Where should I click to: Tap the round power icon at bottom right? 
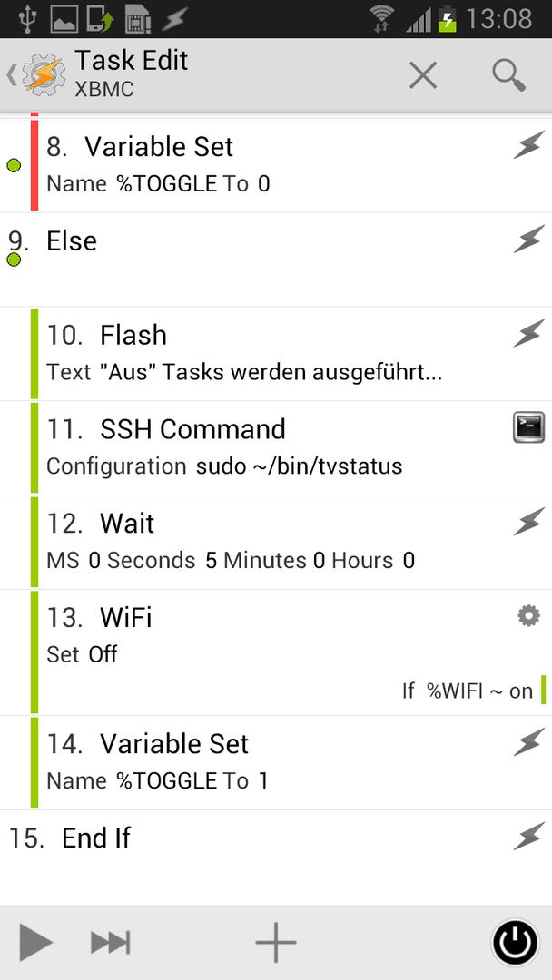pos(515,943)
